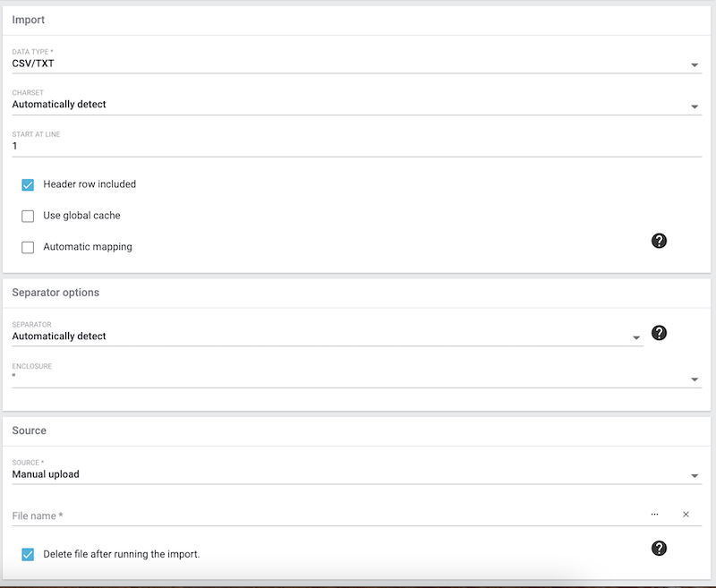Enable the Use global cache checkbox
The image size is (716, 588).
(x=28, y=216)
